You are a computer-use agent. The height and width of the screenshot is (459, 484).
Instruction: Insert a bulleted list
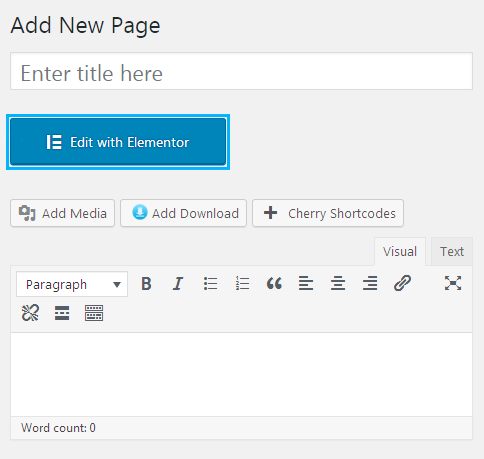(210, 284)
